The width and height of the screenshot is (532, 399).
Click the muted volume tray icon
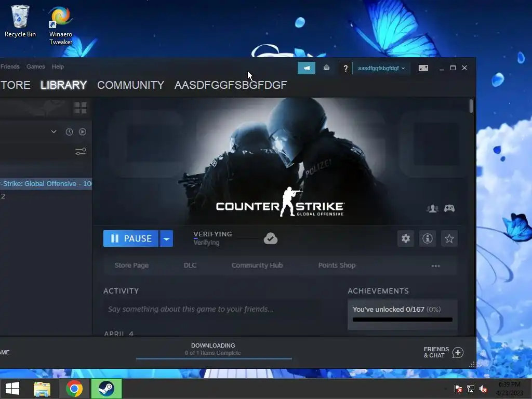483,389
